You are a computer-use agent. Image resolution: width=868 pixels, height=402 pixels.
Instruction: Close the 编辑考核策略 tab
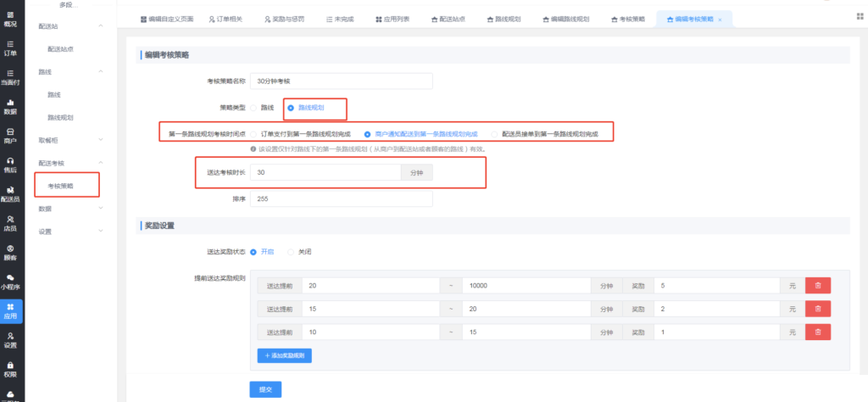pyautogui.click(x=720, y=19)
